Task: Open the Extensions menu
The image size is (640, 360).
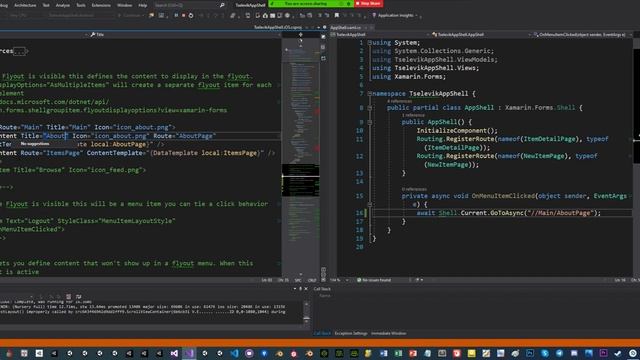Action: 101,5
